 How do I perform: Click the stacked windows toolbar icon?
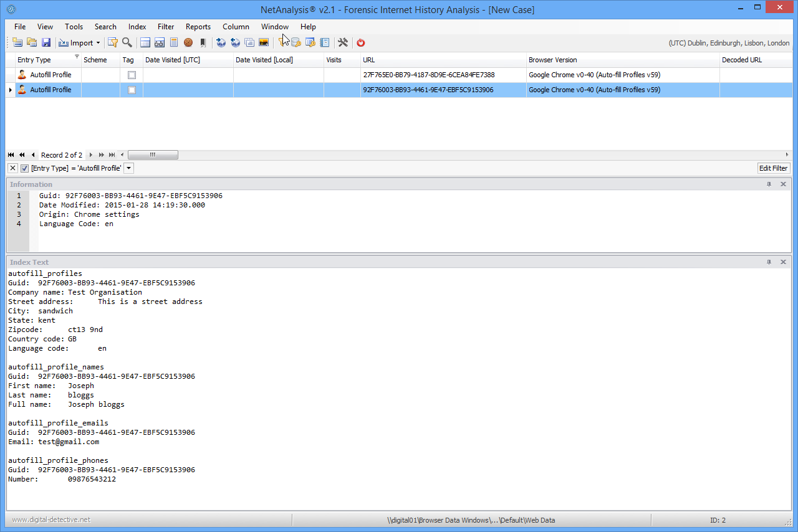pos(249,42)
